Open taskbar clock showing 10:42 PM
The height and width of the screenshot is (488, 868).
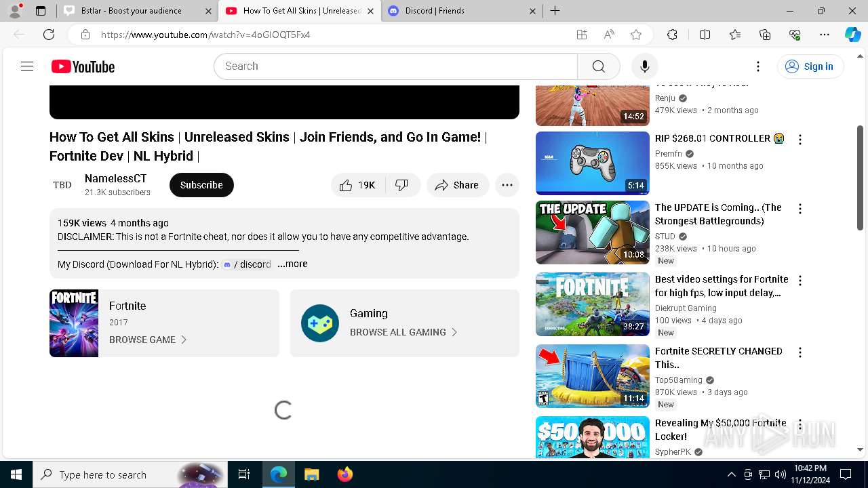[x=810, y=474]
